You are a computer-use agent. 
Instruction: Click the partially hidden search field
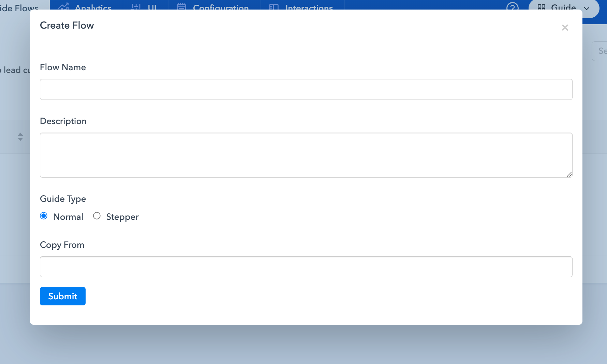click(x=601, y=51)
